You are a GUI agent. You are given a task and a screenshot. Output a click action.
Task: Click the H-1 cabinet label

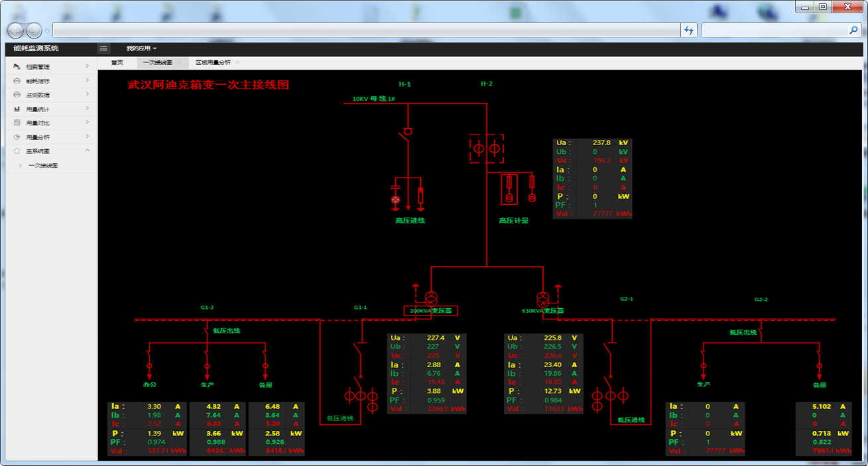pyautogui.click(x=404, y=84)
